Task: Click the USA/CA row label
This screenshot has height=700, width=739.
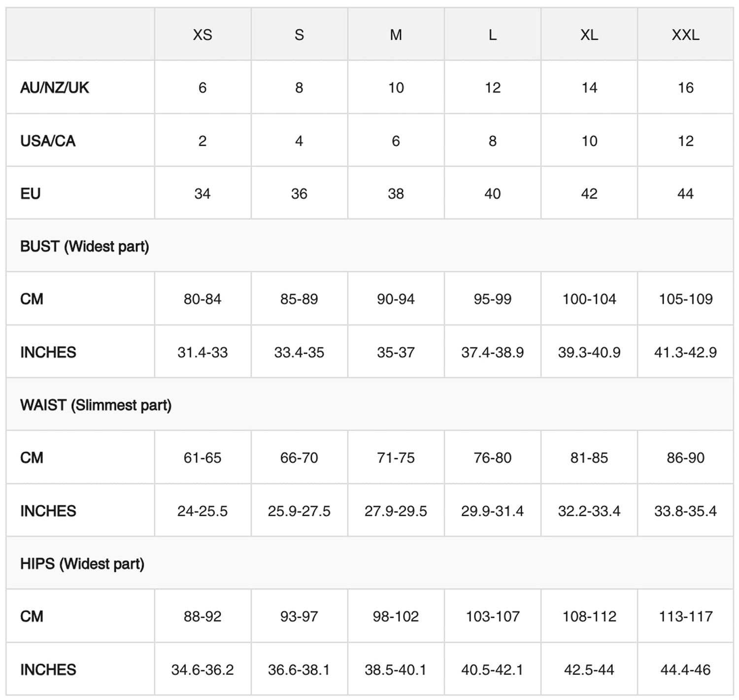Action: coord(48,141)
